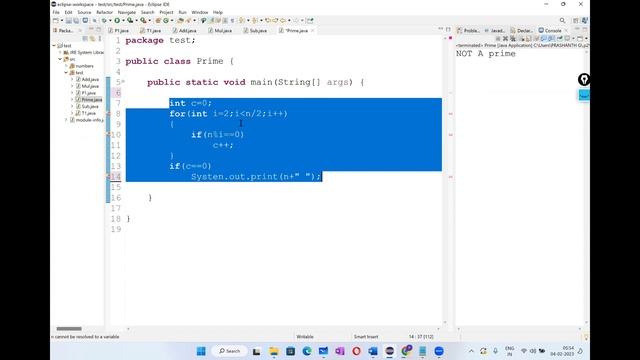640x360 pixels.
Task: Click the Writable status bar entry
Action: click(x=304, y=337)
